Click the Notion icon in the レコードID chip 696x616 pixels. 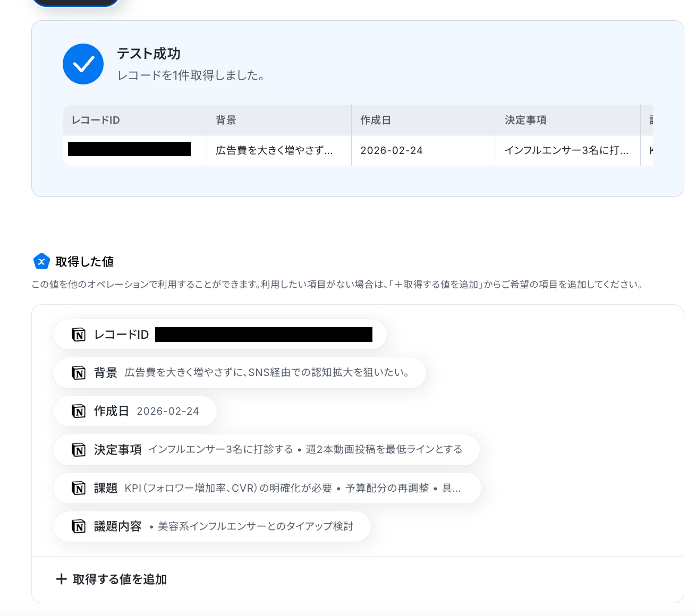click(79, 335)
